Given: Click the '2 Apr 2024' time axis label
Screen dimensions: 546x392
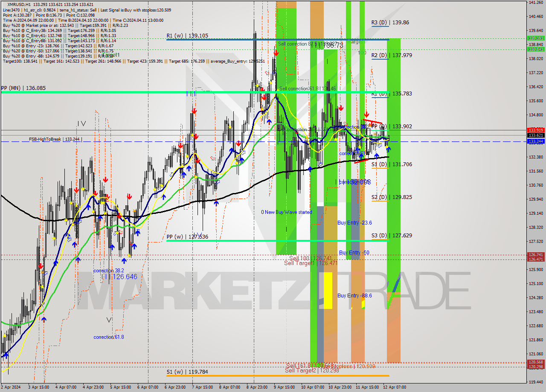Looking at the screenshot, I should [11, 387].
